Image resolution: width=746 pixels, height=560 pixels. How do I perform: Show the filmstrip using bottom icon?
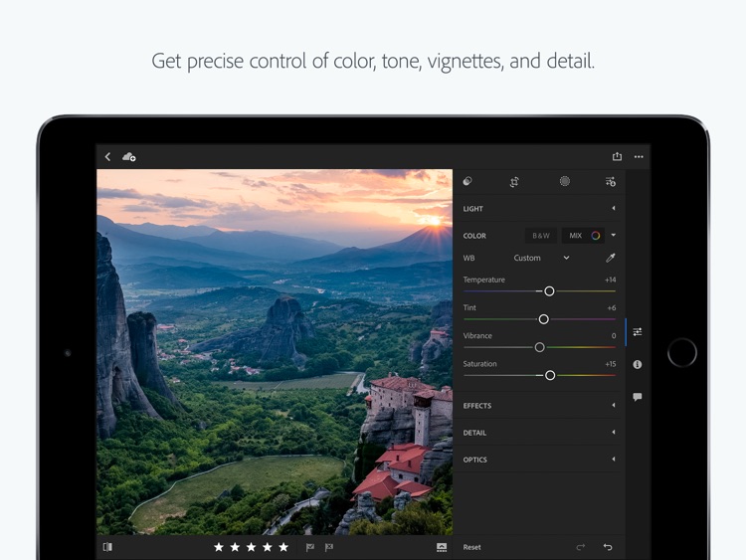click(442, 548)
